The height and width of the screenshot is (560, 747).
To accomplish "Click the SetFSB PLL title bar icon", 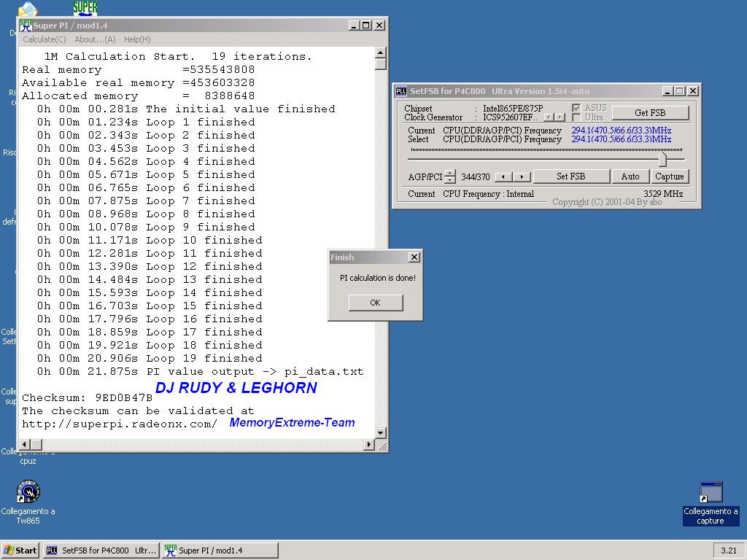I will (x=401, y=91).
